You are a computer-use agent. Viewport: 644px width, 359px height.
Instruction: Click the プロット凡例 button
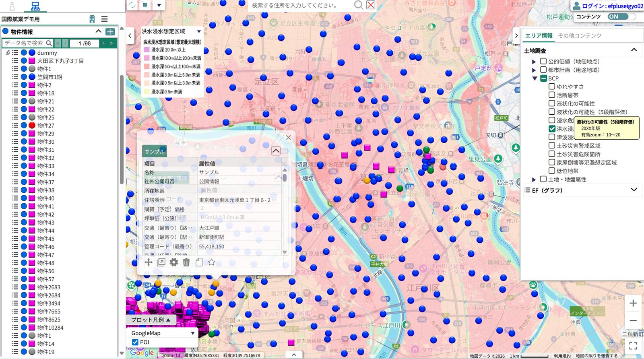pyautogui.click(x=151, y=320)
